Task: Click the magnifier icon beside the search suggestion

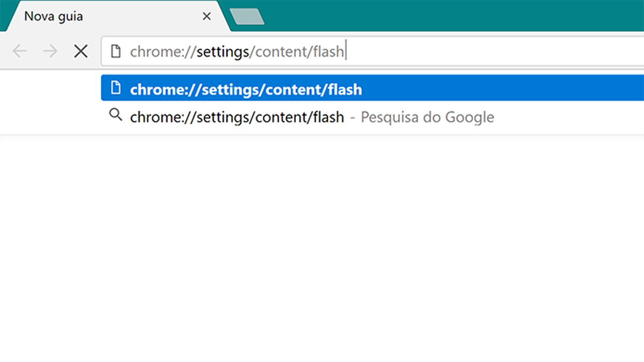Action: (115, 115)
